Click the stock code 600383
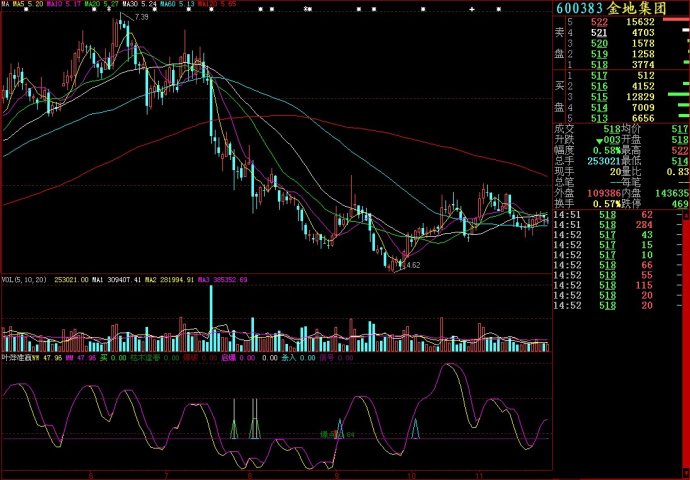The height and width of the screenshot is (480, 690). [580, 8]
